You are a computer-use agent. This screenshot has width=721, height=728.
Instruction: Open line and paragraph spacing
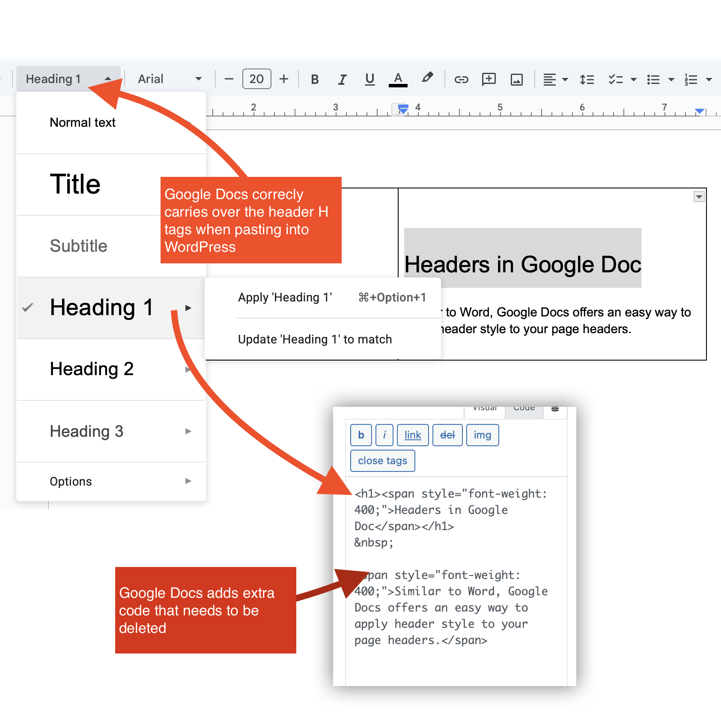tap(587, 80)
